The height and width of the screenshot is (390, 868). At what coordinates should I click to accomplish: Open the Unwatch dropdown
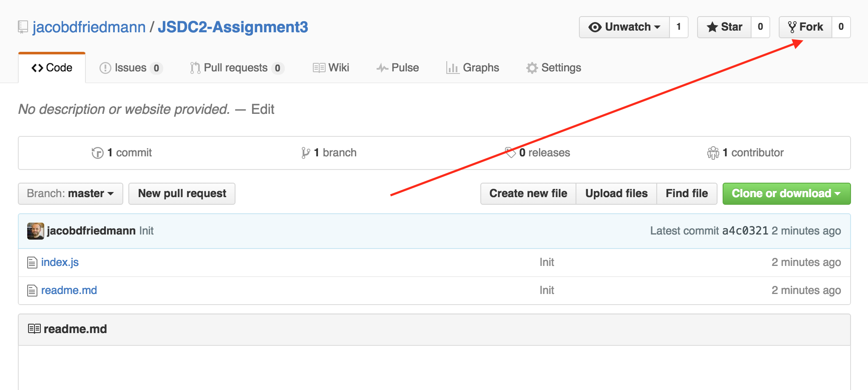click(x=624, y=27)
